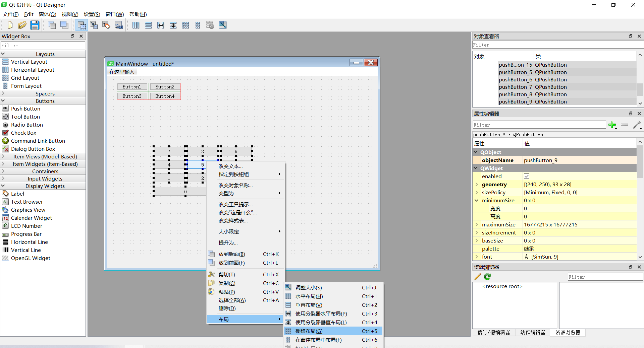This screenshot has height=348, width=644.
Task: Click property editor scroll down arrow
Action: click(x=640, y=257)
